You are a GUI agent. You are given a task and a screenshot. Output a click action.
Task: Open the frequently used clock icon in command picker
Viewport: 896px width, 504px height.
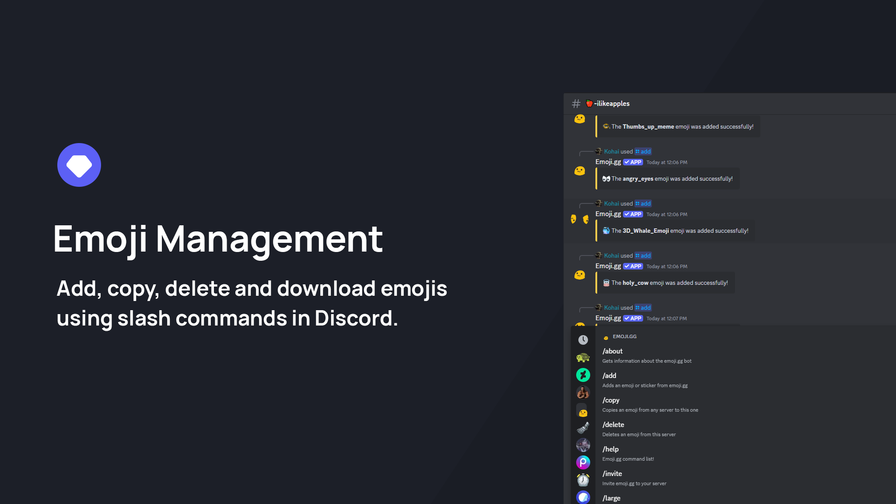583,340
